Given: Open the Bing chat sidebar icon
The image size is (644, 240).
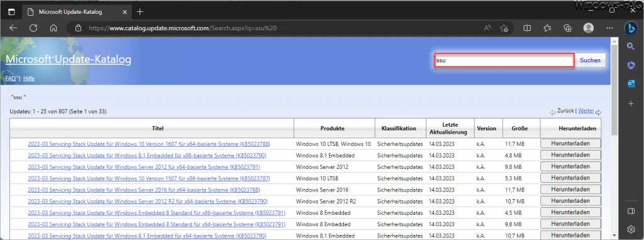Looking at the screenshot, I should [631, 28].
